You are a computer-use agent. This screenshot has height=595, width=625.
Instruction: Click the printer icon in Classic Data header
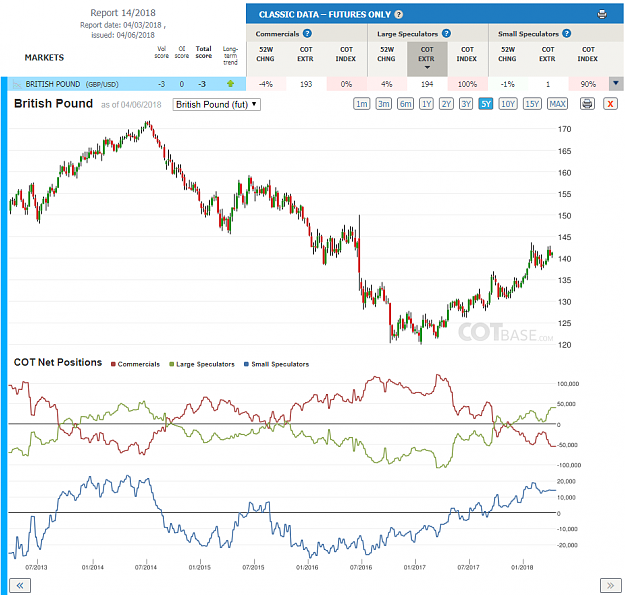tap(602, 14)
